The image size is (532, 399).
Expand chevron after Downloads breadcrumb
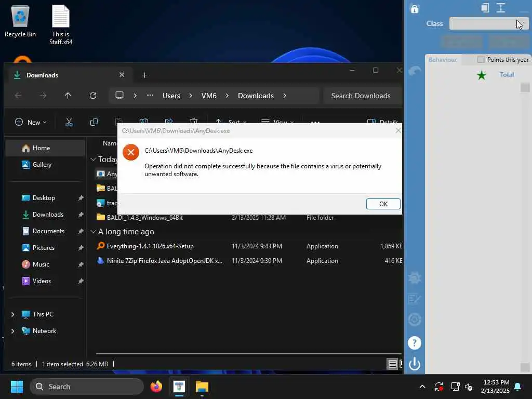click(285, 96)
